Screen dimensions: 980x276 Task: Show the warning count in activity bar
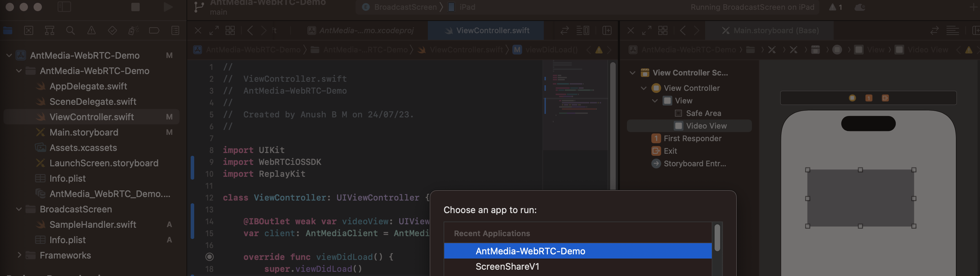[836, 7]
